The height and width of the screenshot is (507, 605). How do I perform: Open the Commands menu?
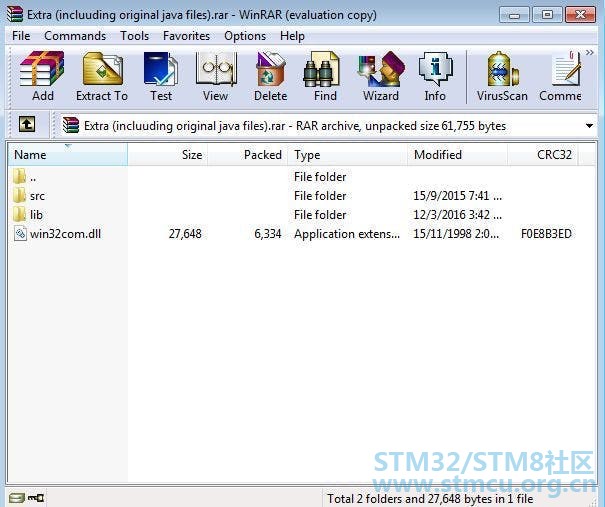click(75, 36)
